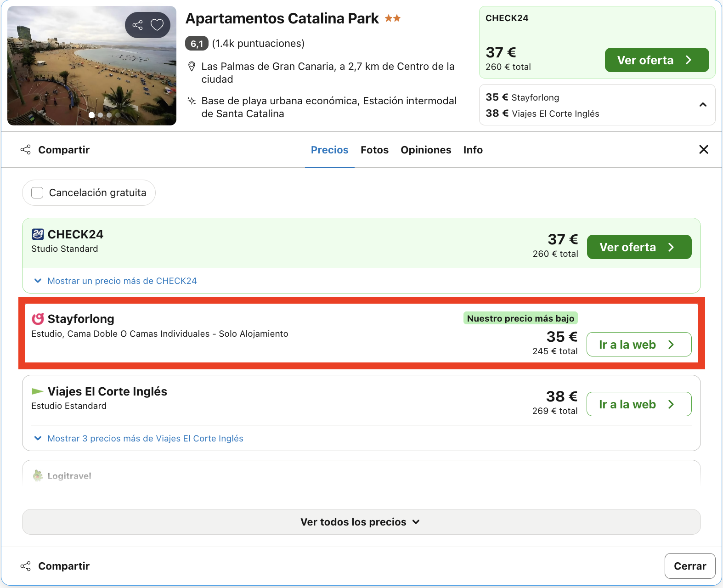The width and height of the screenshot is (723, 588).
Task: Click the 38 € Viajes El Corte Inglés summary line
Action: (542, 113)
